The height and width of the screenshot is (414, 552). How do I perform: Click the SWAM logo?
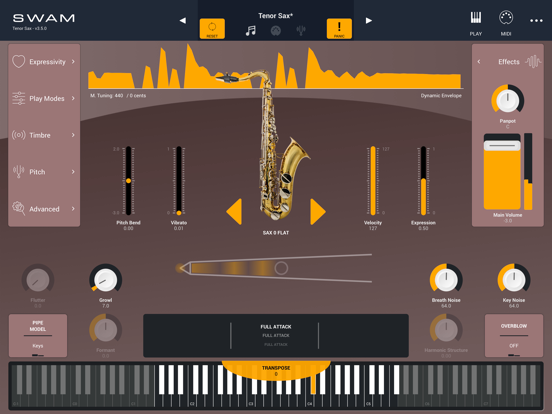click(44, 18)
